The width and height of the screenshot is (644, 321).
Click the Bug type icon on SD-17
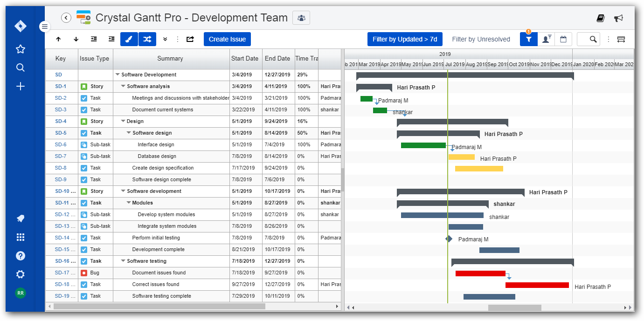tap(84, 273)
